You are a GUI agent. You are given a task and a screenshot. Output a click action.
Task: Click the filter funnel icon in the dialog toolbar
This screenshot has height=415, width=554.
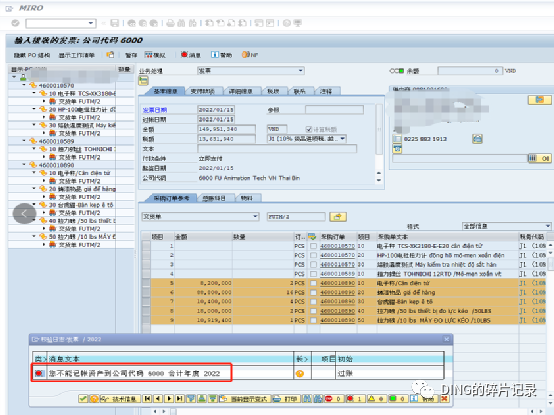tap(191, 398)
